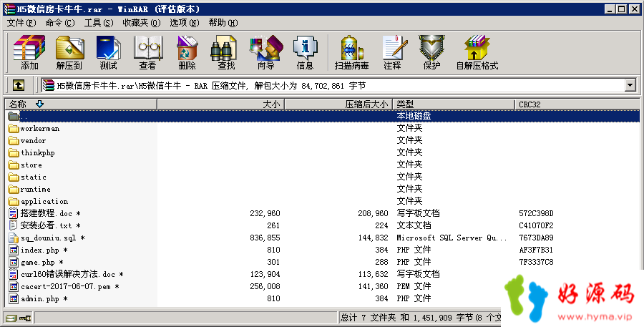Sort by the CRC32 column header
This screenshot has height=327, width=644.
coord(577,104)
